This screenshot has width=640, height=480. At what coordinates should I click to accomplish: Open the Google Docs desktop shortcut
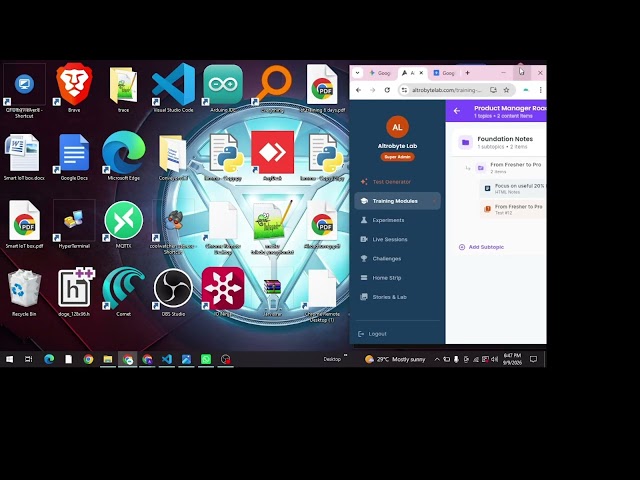click(74, 156)
